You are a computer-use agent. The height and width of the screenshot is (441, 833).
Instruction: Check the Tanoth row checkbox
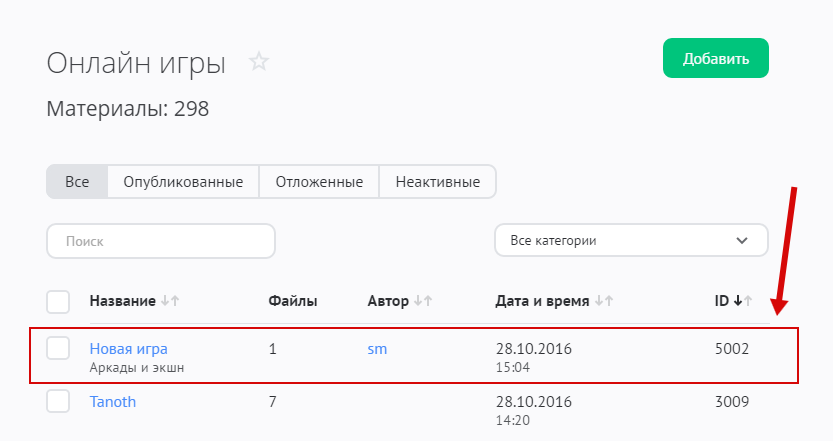point(58,402)
